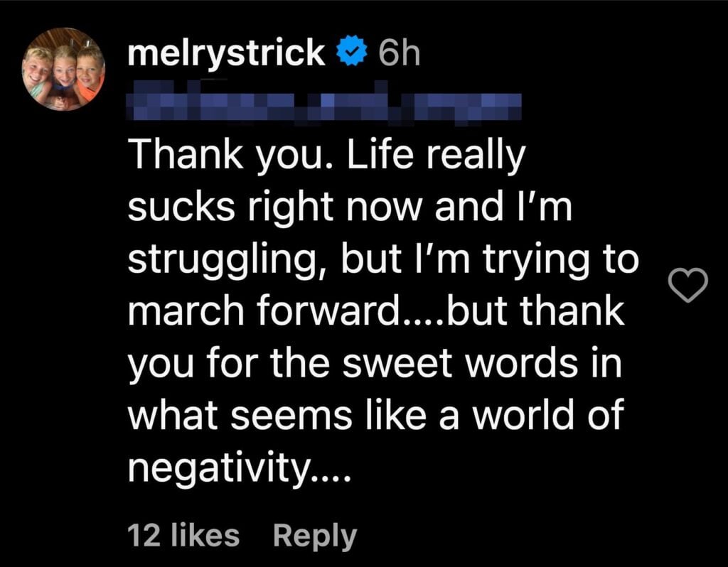This screenshot has width=728, height=567.
Task: Like the comment with the heart icon
Action: coord(690,286)
